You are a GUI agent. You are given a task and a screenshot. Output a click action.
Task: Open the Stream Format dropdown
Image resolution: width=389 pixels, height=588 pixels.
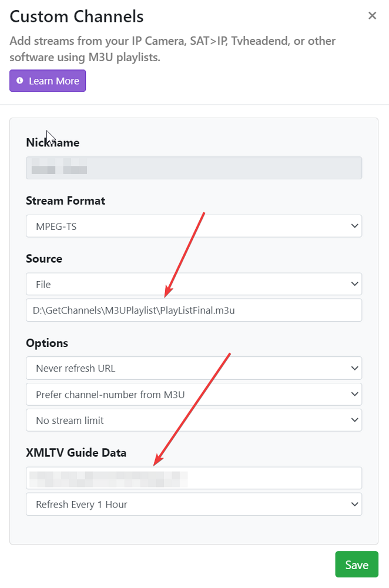click(194, 226)
